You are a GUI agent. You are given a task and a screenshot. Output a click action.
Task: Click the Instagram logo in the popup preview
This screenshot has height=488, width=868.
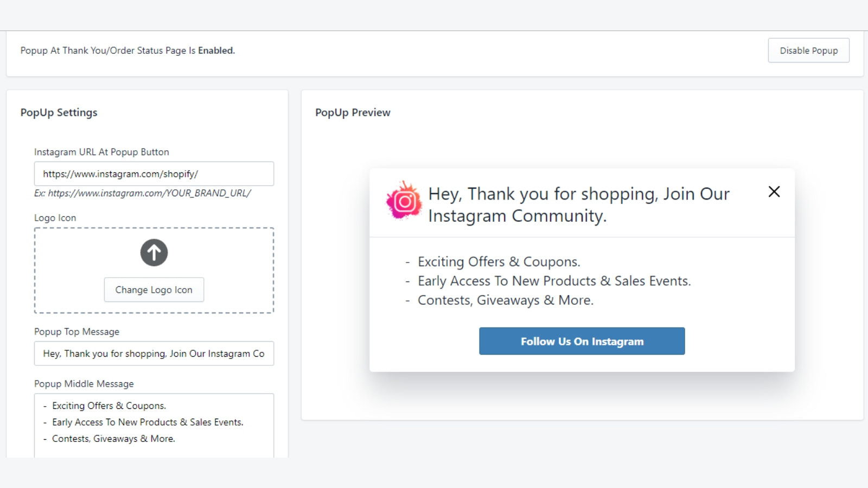pos(404,201)
